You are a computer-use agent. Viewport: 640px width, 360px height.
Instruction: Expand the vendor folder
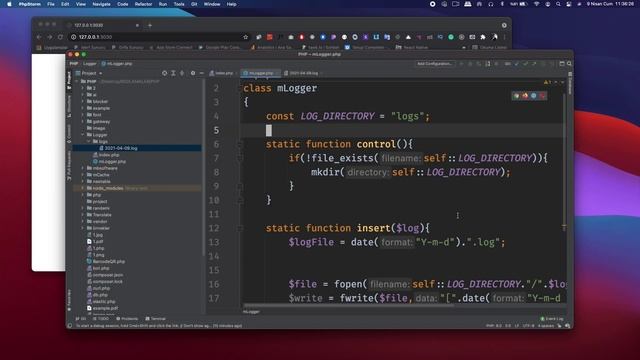coord(83,221)
